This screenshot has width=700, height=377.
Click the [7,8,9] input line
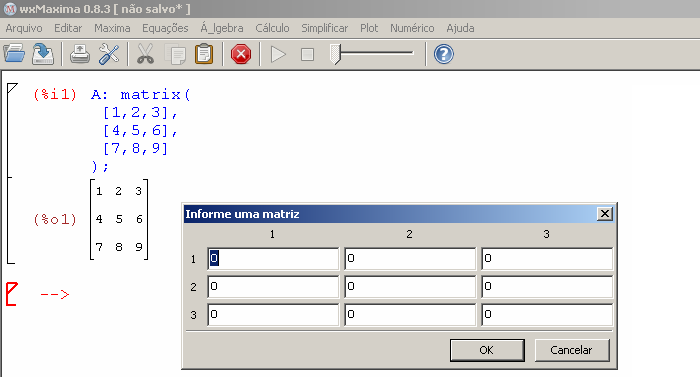pyautogui.click(x=135, y=148)
